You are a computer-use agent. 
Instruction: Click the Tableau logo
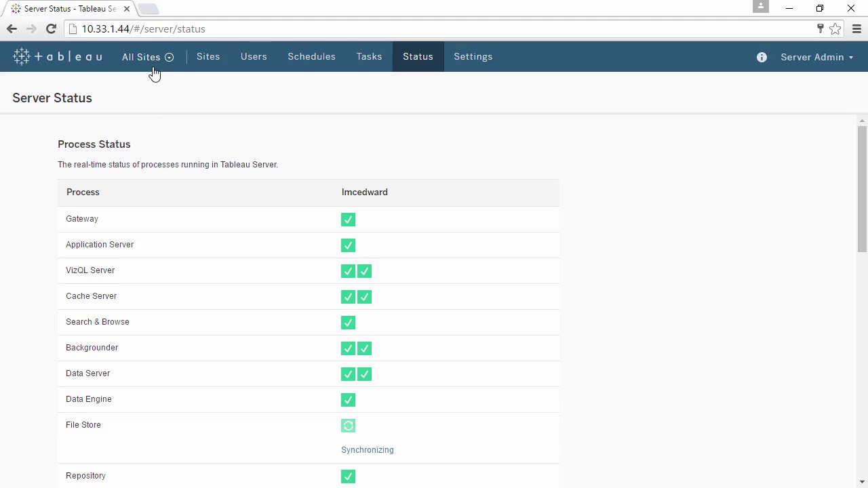tap(58, 57)
